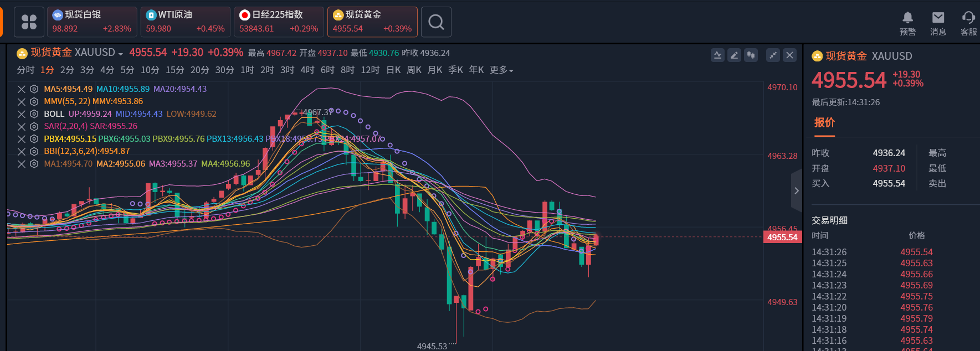
Task: Remove the SAR(2,20,4) indicator
Action: pos(22,127)
